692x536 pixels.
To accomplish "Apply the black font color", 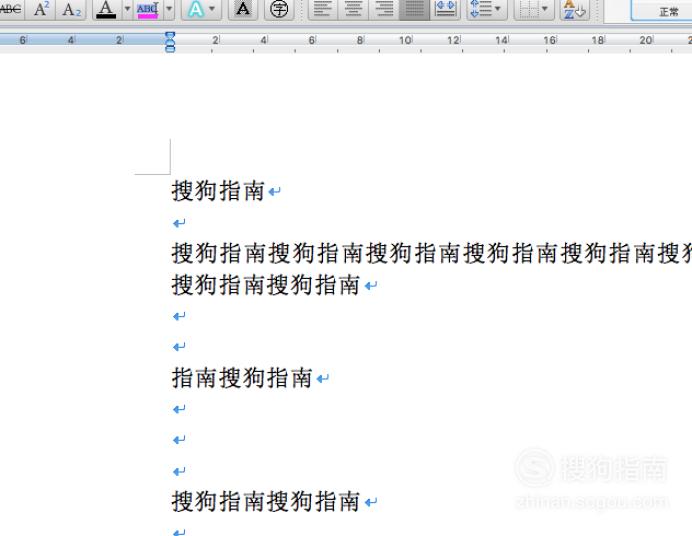I will (106, 9).
